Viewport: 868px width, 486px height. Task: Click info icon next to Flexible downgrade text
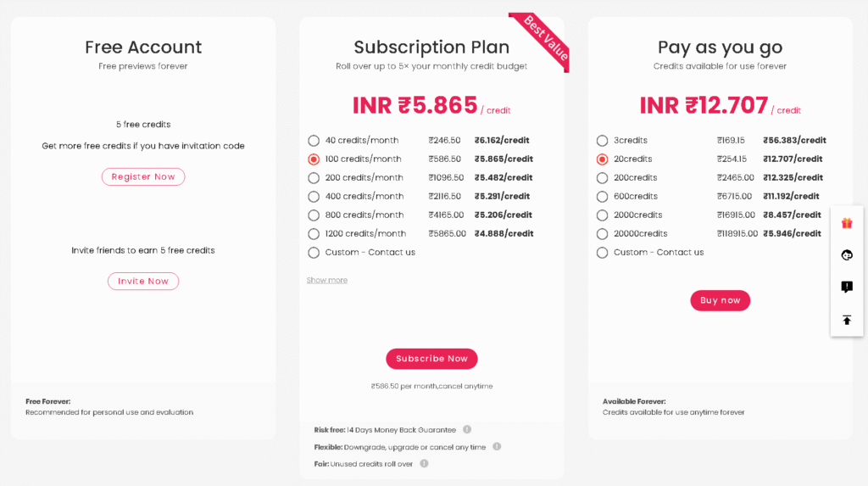click(x=497, y=446)
